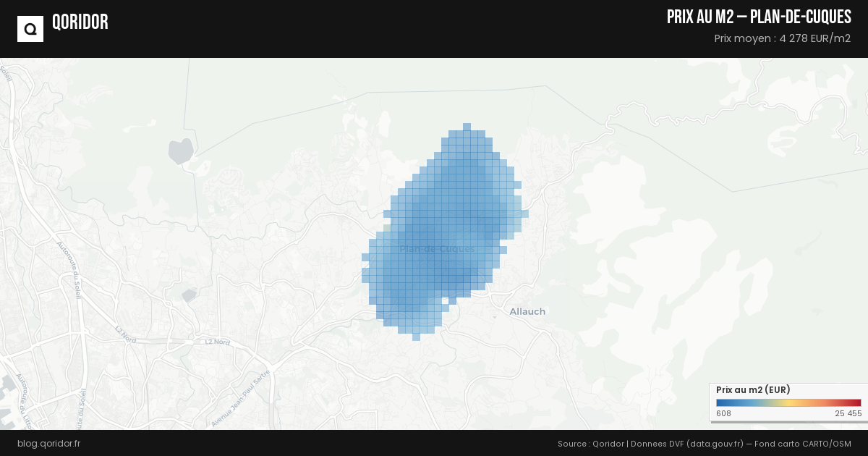
Task: Click the Plan-de-Cuques town label on the map
Action: (x=437, y=249)
